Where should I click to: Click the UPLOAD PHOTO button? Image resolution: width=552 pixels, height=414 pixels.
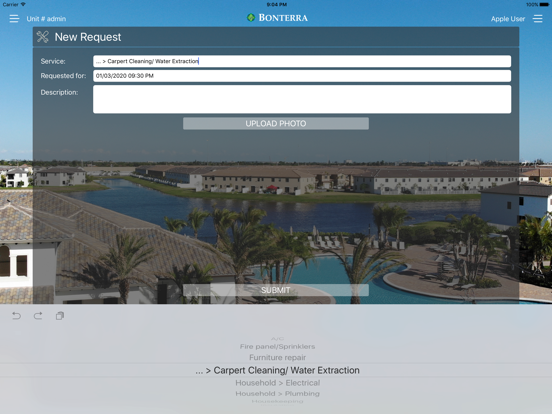(276, 124)
